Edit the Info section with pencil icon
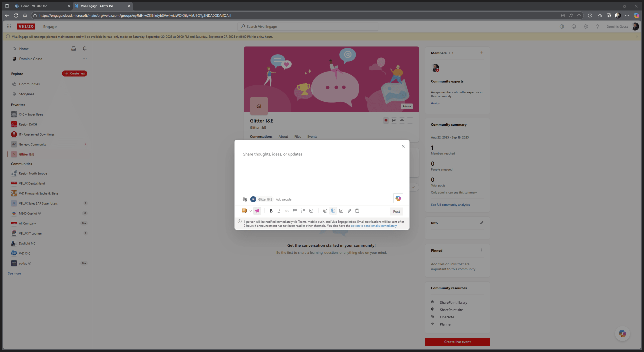644x352 pixels. click(x=481, y=223)
